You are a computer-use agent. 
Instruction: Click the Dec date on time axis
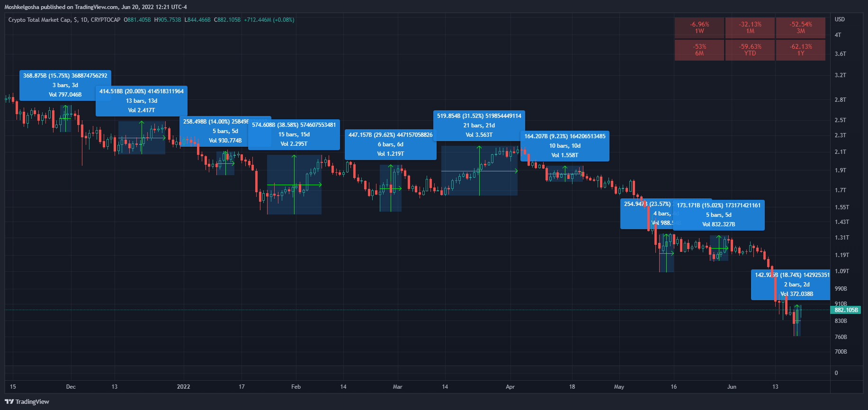tap(71, 387)
